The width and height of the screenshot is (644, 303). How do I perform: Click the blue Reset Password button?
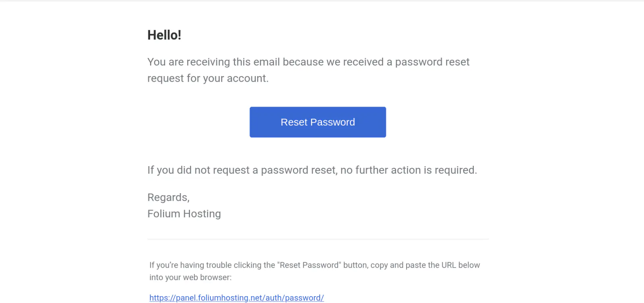(318, 122)
